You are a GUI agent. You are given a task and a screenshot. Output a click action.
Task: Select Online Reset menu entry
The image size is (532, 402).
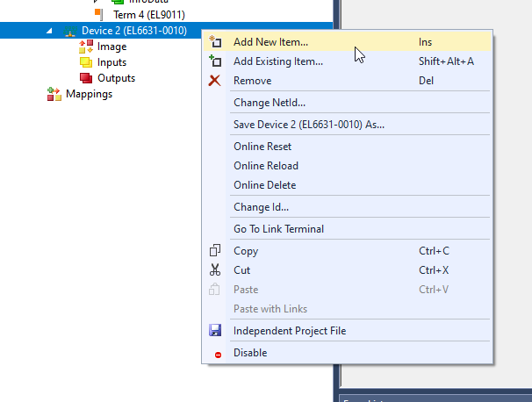point(262,147)
